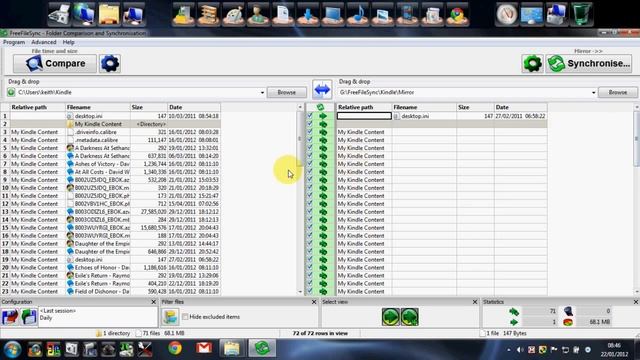
Task: Sort left grid by Filename column
Action: coord(98,107)
